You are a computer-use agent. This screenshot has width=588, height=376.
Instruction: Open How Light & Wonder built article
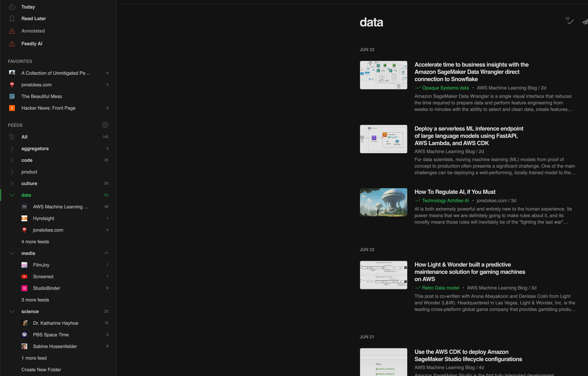point(470,272)
